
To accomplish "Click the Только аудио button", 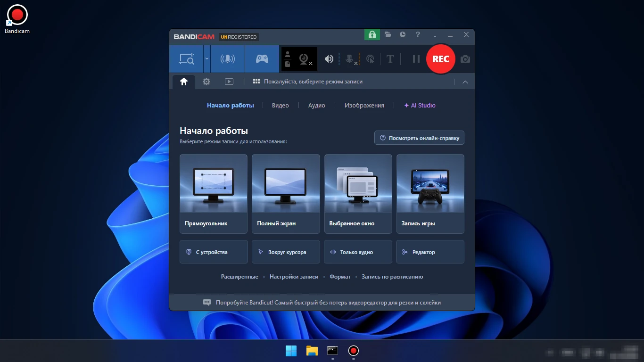I will click(x=358, y=252).
